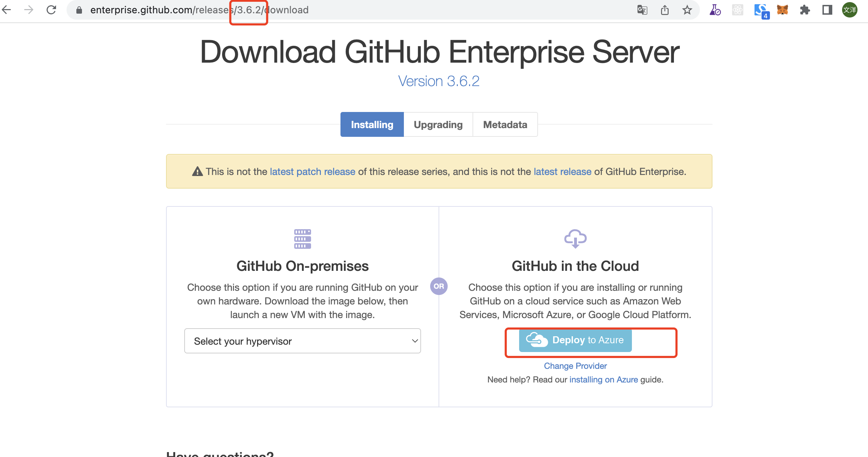Switch to the Metadata tab
This screenshot has width=868, height=457.
(x=505, y=125)
